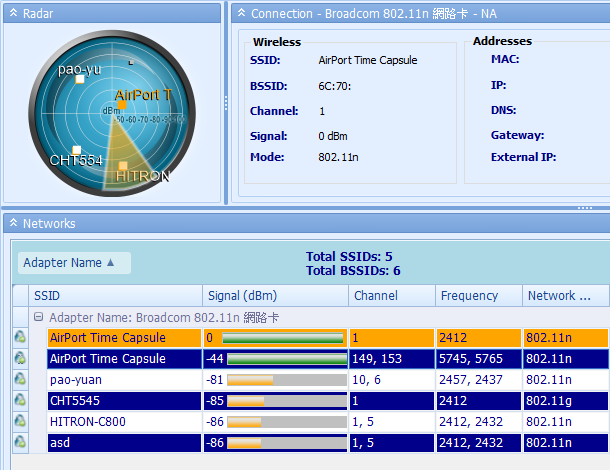
Task: Select the HITRON marker on radar
Action: click(x=123, y=166)
